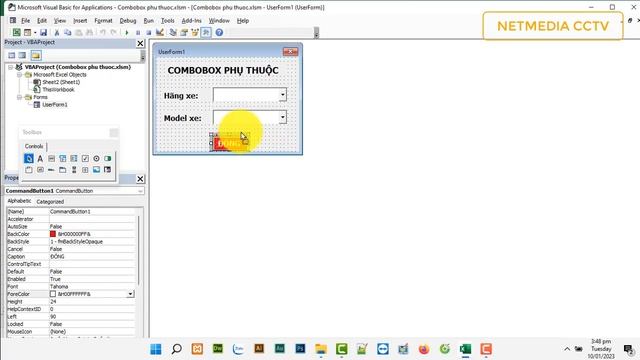Open the Tools menu
Image resolution: width=640 pixels, height=360 pixels.
[x=167, y=20]
